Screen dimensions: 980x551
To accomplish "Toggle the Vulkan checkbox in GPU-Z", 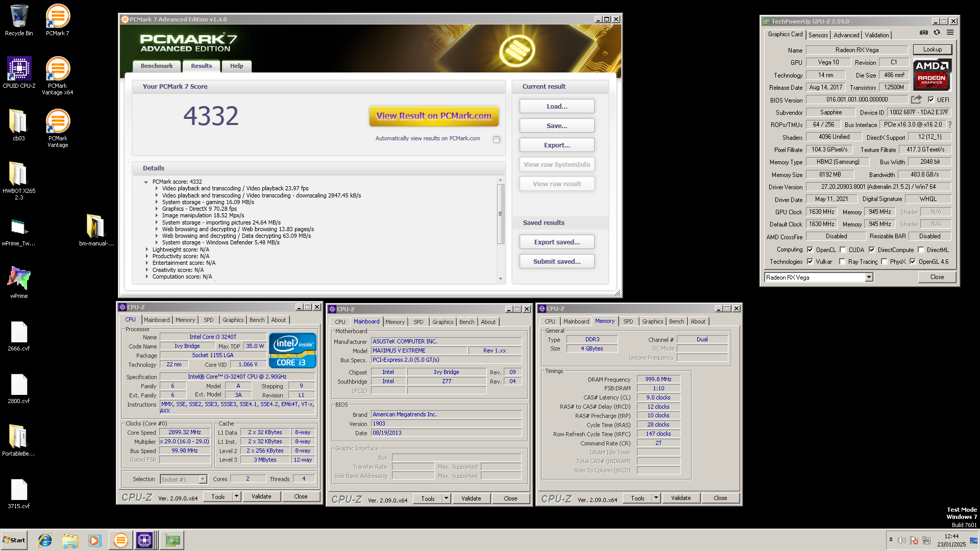I will (810, 262).
